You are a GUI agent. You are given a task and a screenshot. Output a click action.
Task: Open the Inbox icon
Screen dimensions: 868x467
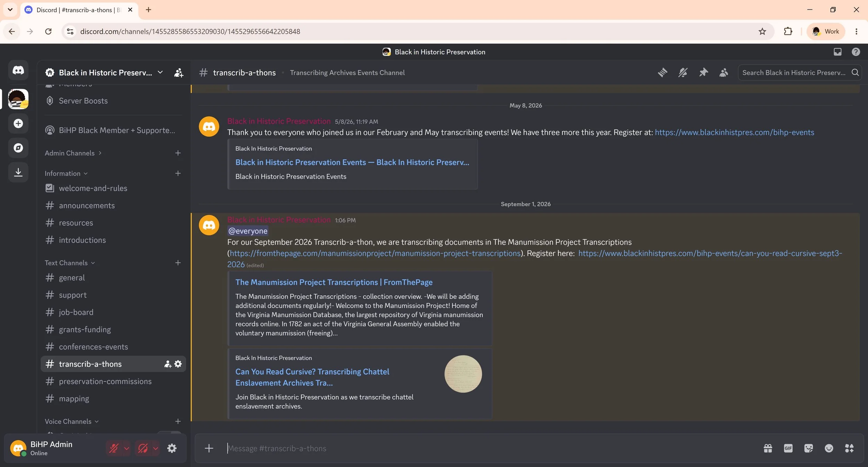click(837, 52)
